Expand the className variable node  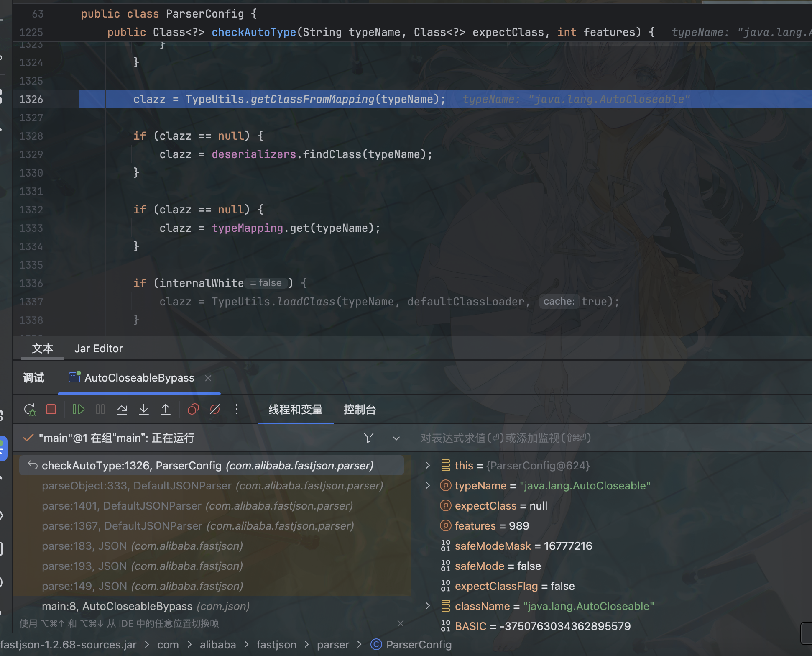tap(427, 606)
